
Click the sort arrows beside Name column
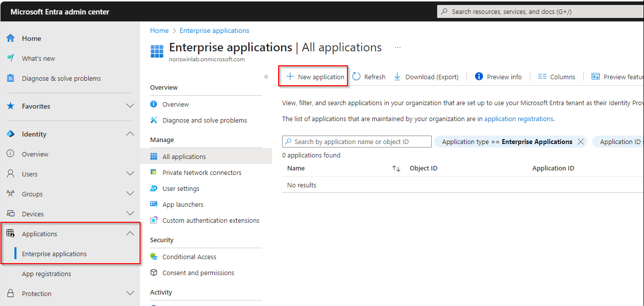[396, 168]
